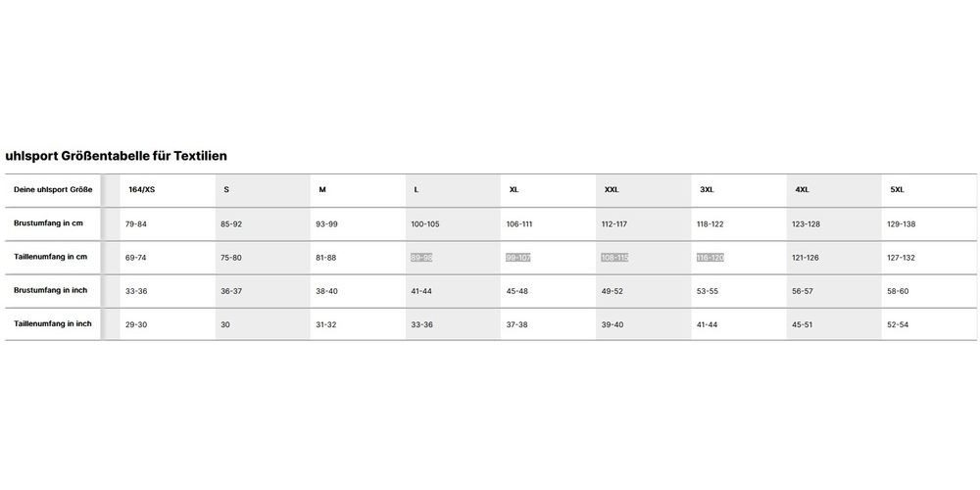
Task: Click the inch waist value 45-51
Action: [803, 325]
